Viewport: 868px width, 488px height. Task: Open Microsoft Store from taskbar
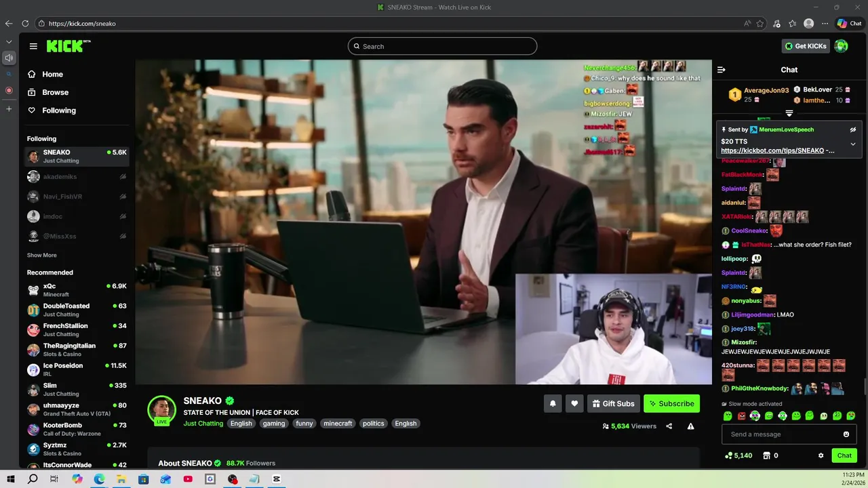coord(143,479)
